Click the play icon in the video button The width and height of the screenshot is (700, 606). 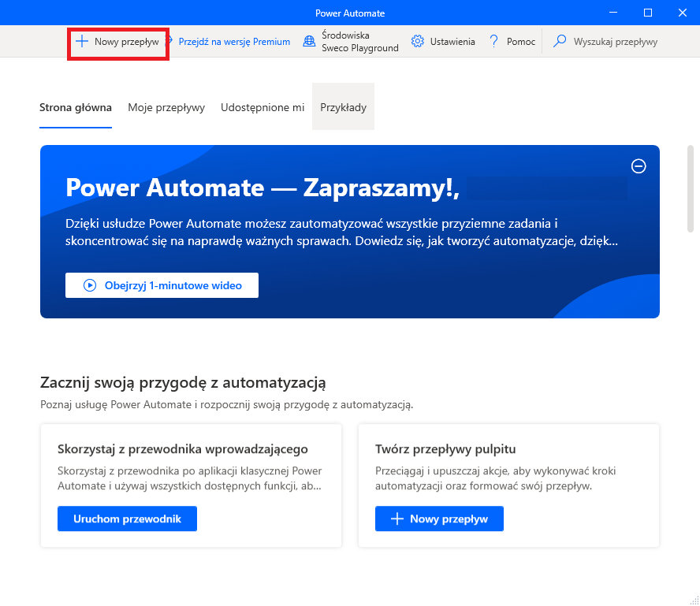(x=90, y=285)
